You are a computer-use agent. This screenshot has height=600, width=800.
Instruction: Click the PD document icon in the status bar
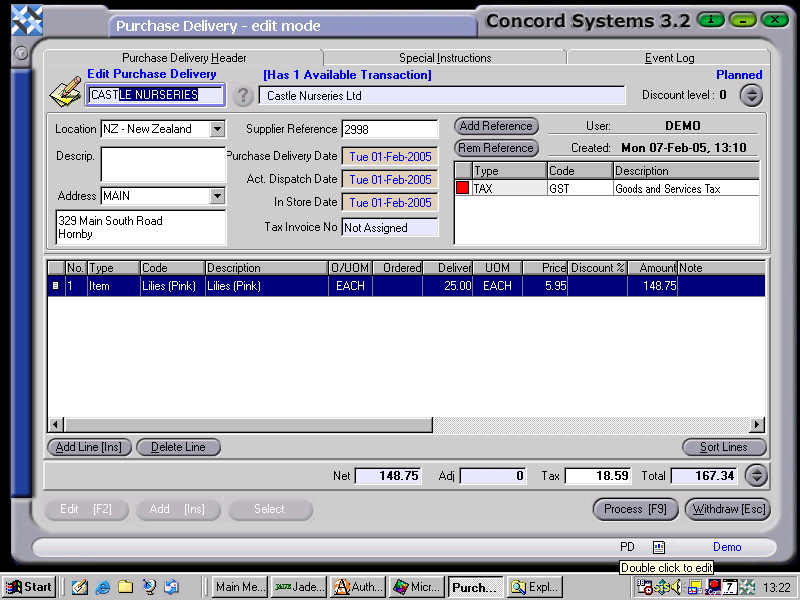(659, 547)
